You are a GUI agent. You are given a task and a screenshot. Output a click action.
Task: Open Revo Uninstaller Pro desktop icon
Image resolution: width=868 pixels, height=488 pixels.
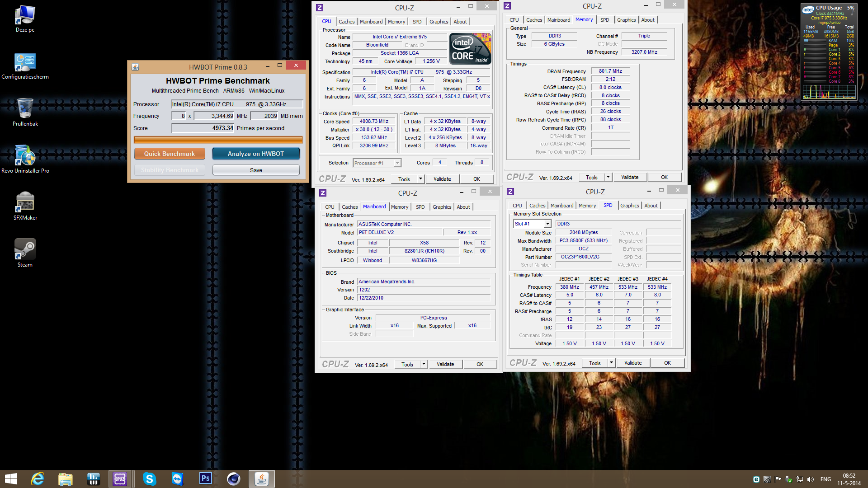coord(25,160)
